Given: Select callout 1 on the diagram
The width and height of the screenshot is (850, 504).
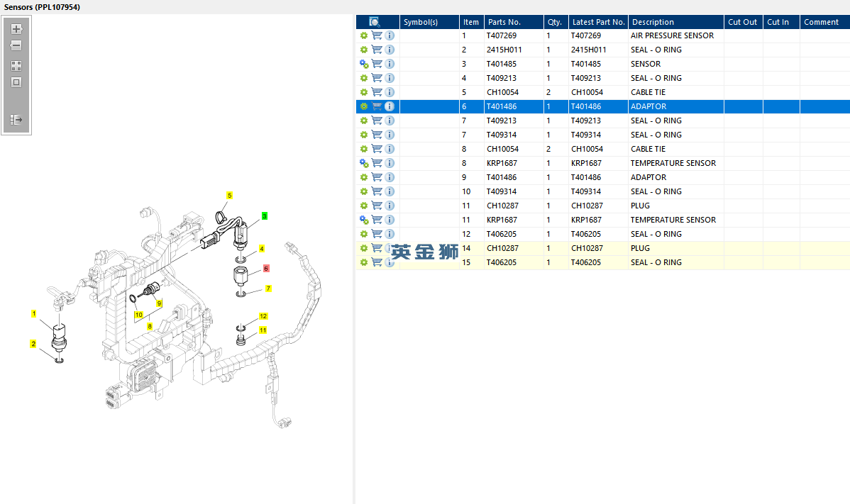Looking at the screenshot, I should coord(33,313).
